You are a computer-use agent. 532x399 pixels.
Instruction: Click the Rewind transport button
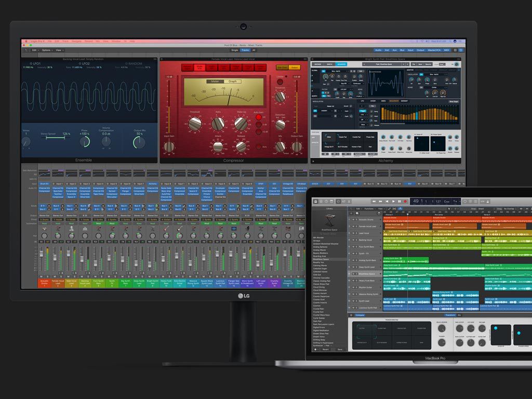click(374, 201)
